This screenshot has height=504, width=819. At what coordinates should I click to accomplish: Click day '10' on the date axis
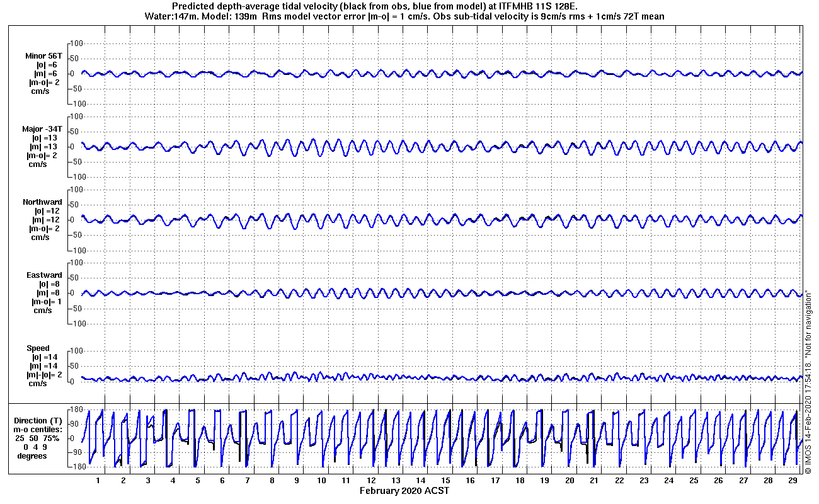coord(321,481)
